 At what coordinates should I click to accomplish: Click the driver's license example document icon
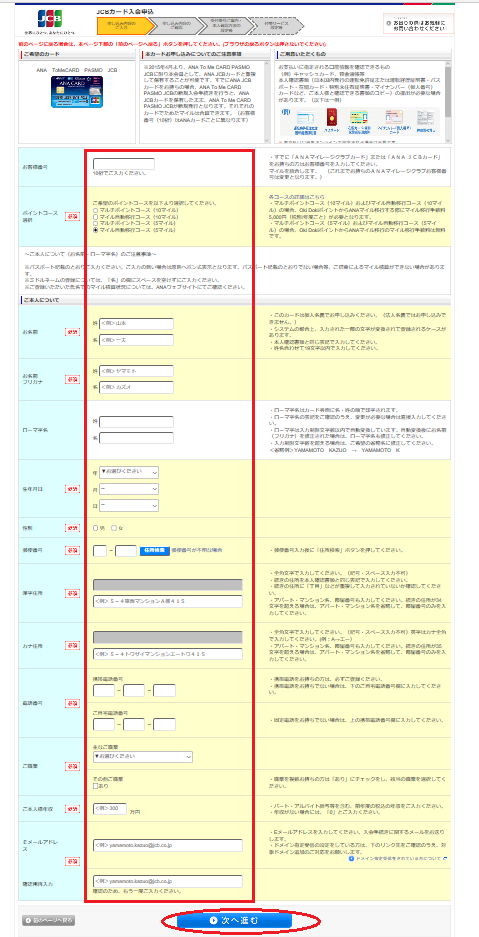click(x=307, y=118)
